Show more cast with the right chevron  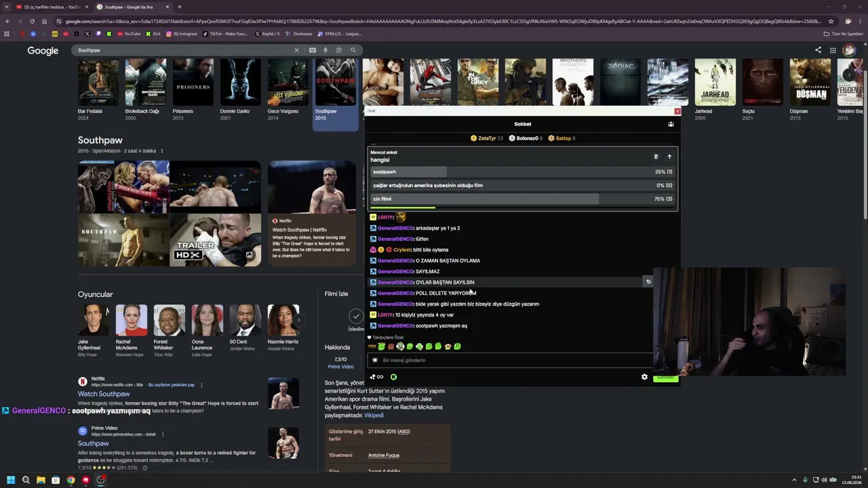(x=298, y=320)
